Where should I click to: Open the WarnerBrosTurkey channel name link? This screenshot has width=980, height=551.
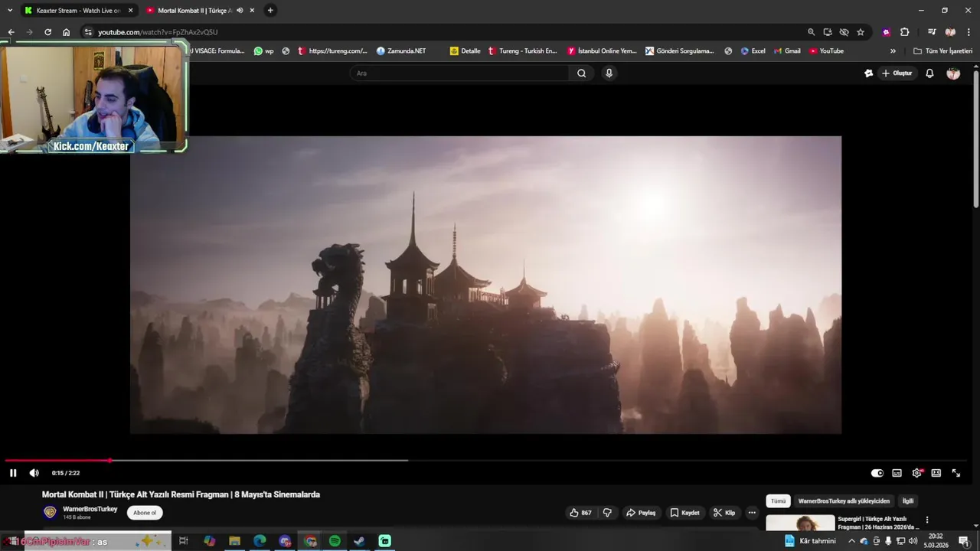coord(90,509)
